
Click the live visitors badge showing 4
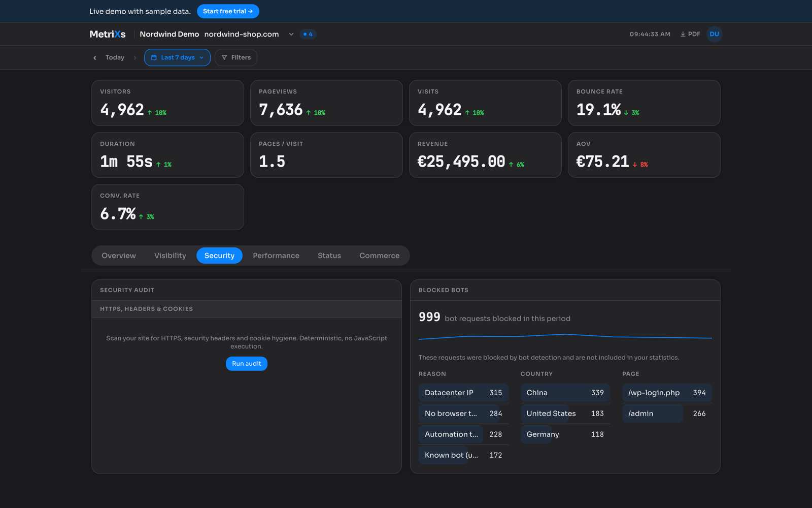point(308,34)
